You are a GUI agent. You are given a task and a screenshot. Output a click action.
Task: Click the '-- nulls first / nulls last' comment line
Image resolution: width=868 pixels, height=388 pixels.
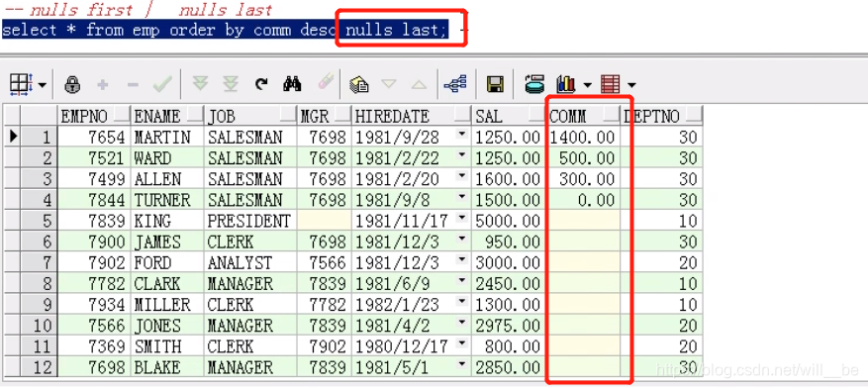click(x=139, y=10)
